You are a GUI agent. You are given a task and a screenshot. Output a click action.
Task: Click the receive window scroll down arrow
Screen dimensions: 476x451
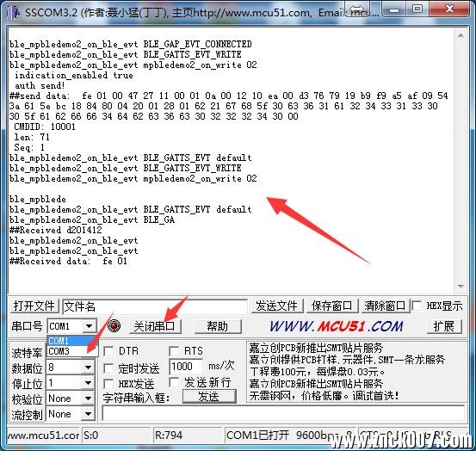[x=461, y=287]
